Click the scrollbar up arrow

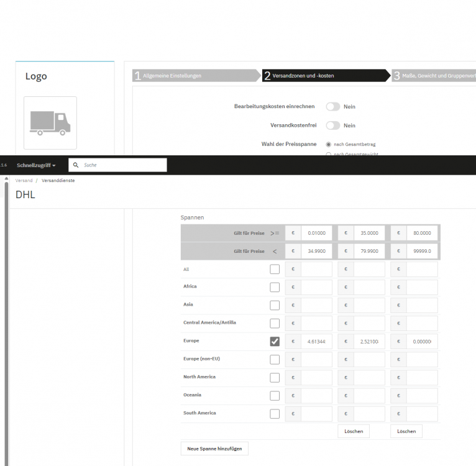click(x=6, y=178)
